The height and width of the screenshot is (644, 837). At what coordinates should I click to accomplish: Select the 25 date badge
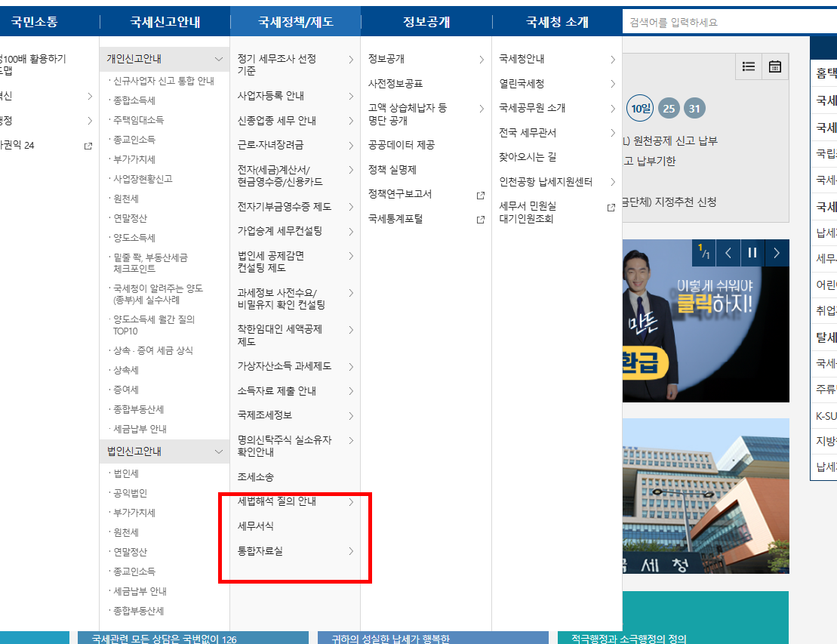click(669, 108)
